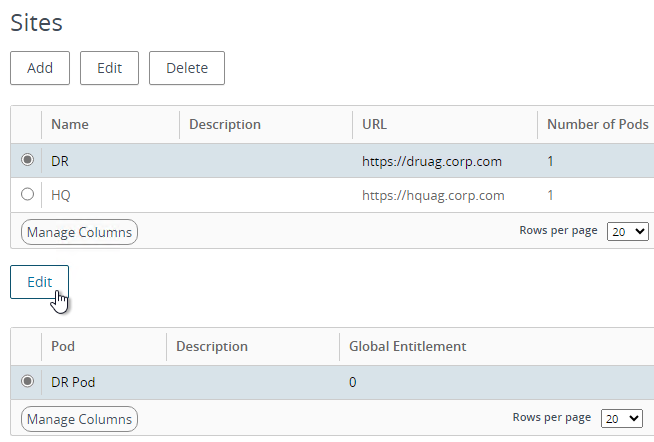Sort by Global Entitlement column header
Viewport: 654px width, 442px height.
[x=407, y=346]
